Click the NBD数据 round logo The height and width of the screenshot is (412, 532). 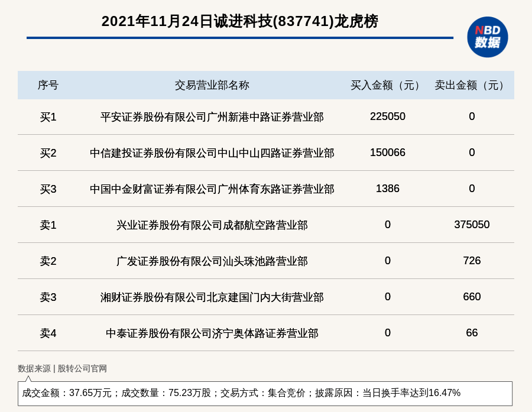(x=487, y=37)
